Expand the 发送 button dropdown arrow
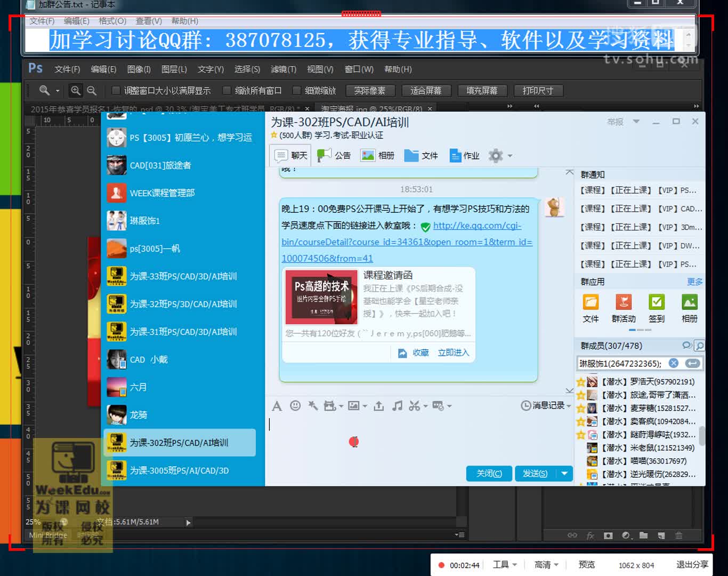Viewport: 728px width, 576px height. pyautogui.click(x=564, y=474)
